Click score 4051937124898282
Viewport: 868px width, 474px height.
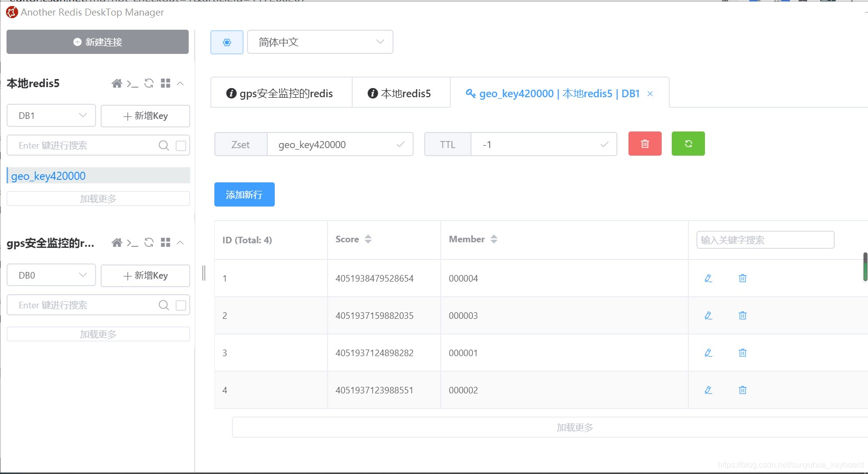[374, 353]
